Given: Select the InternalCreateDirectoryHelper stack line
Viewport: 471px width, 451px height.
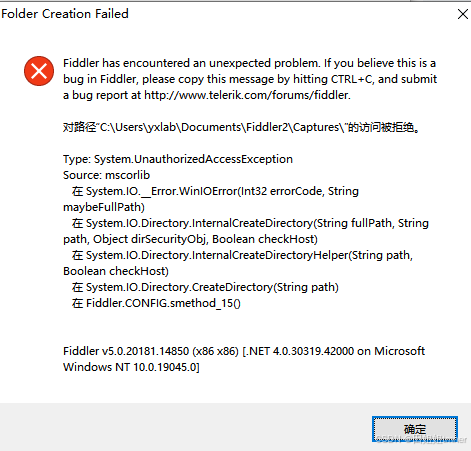Looking at the screenshot, I should pos(242,255).
